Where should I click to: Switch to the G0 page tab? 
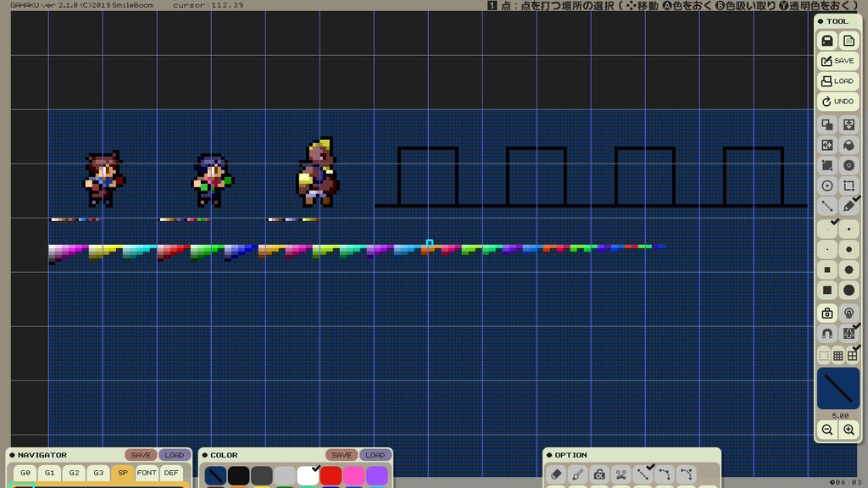tap(25, 473)
